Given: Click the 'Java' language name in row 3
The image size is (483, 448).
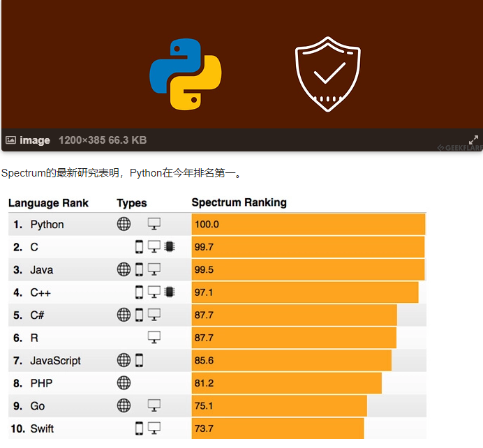Looking at the screenshot, I should coord(42,270).
